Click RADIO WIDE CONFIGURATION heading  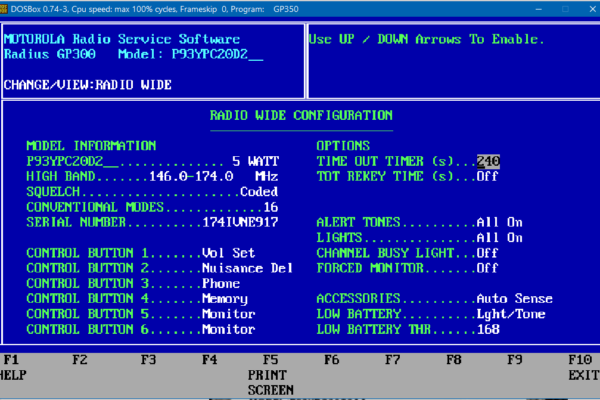[x=301, y=116]
